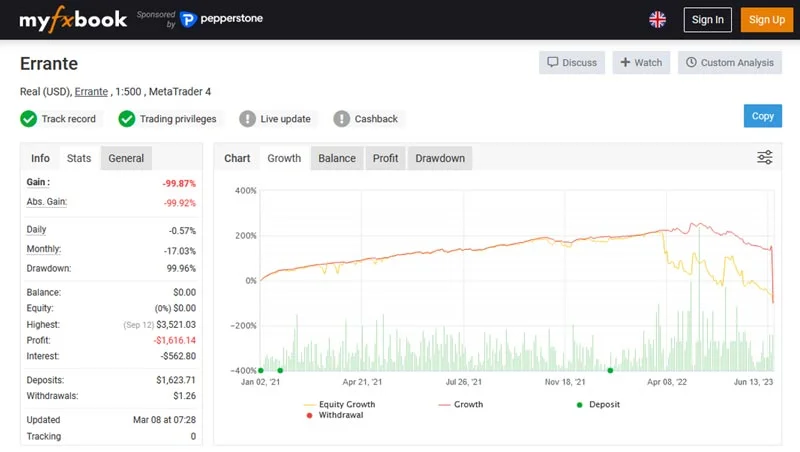Image resolution: width=800 pixels, height=452 pixels.
Task: Click the Tracking value 0
Action: click(x=193, y=436)
